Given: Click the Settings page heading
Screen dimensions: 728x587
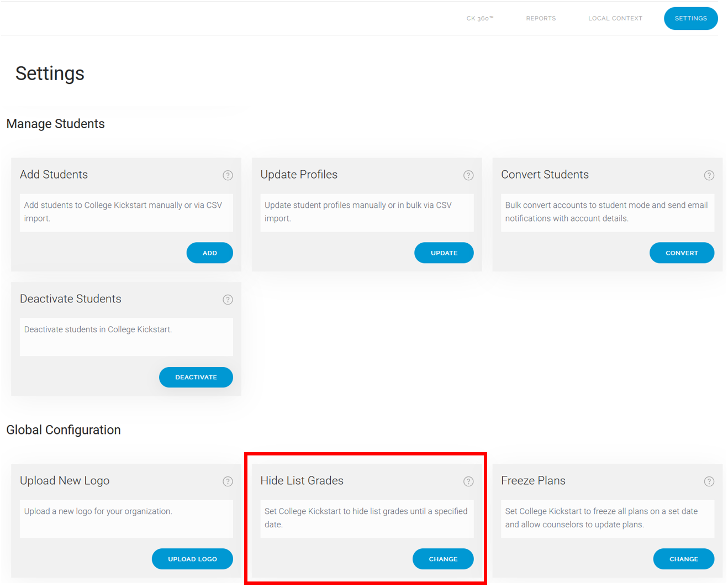Looking at the screenshot, I should 50,74.
